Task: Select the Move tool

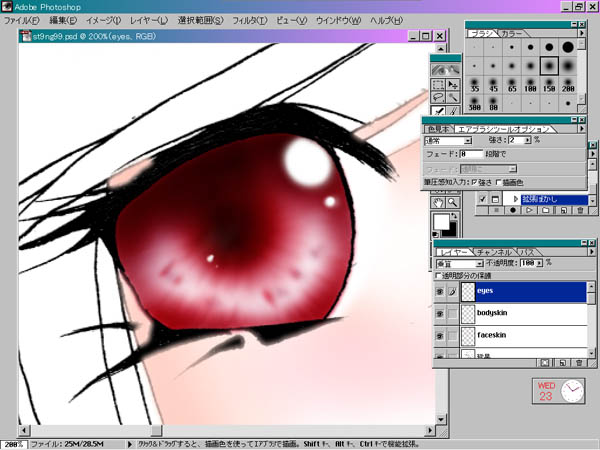Action: 453,85
